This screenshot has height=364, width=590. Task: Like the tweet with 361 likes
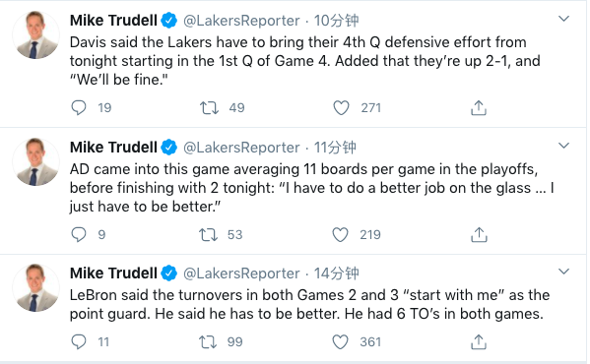(x=340, y=341)
